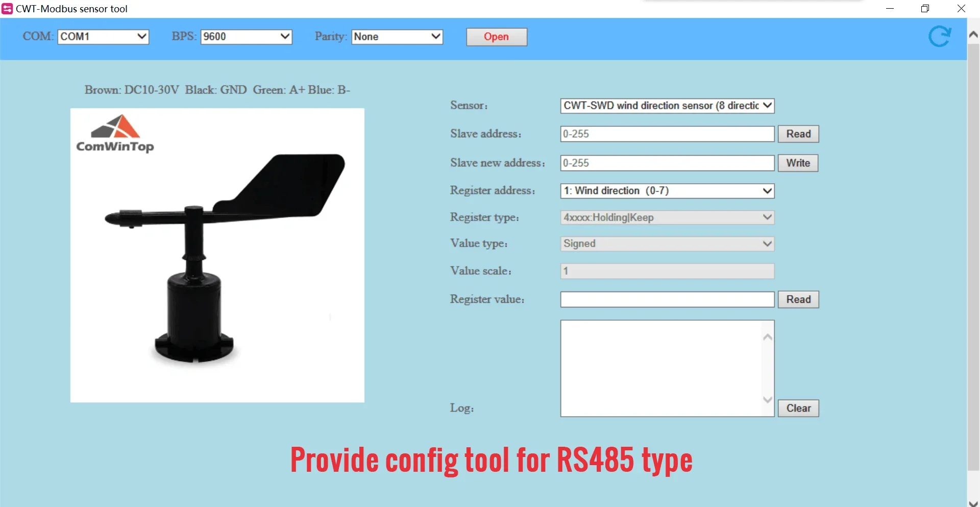Focus the Slave new address input field
This screenshot has width=980, height=507.
(667, 163)
